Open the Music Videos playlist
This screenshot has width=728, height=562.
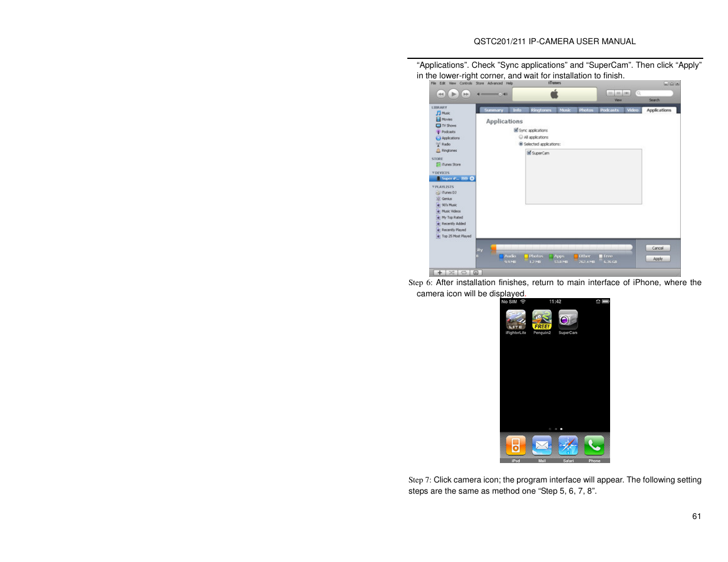point(449,211)
